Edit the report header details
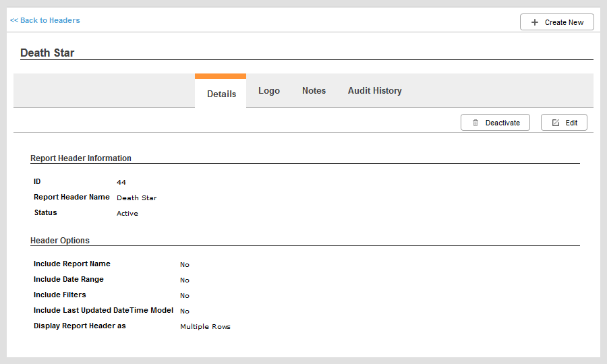 (564, 123)
